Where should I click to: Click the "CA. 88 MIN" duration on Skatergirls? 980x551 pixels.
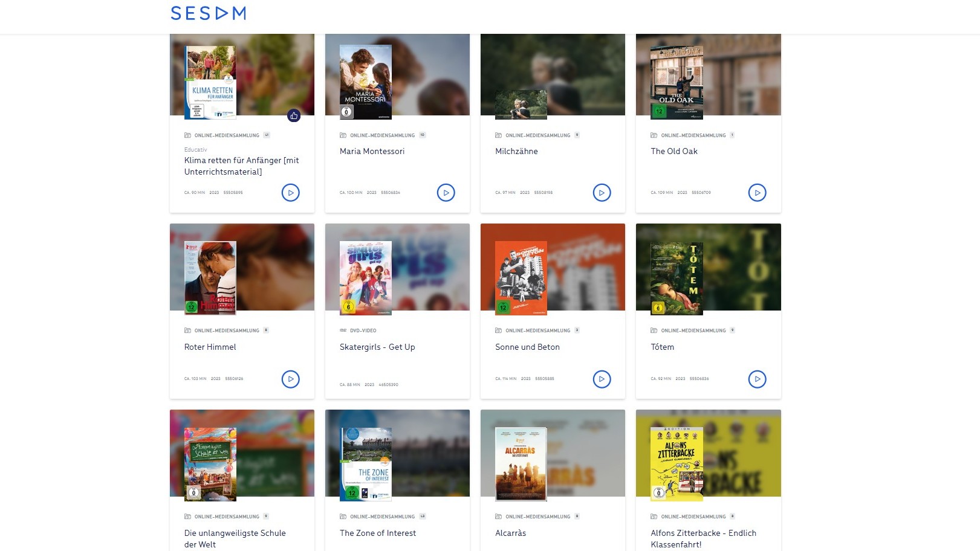pos(350,385)
